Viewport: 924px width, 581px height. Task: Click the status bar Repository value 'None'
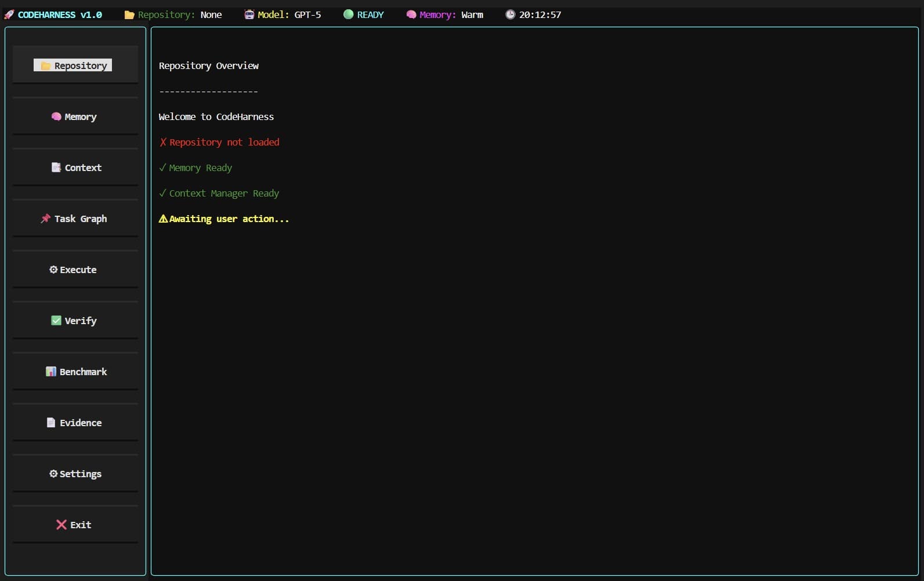211,14
